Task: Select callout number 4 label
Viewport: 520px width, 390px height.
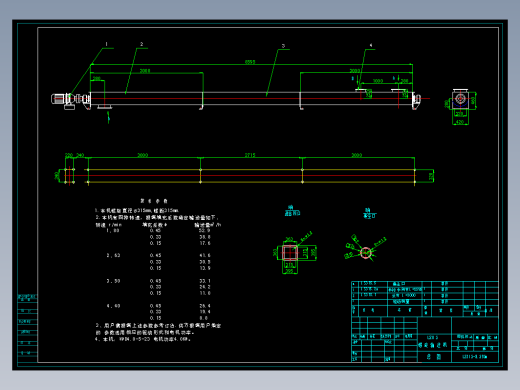Action: tap(371, 45)
